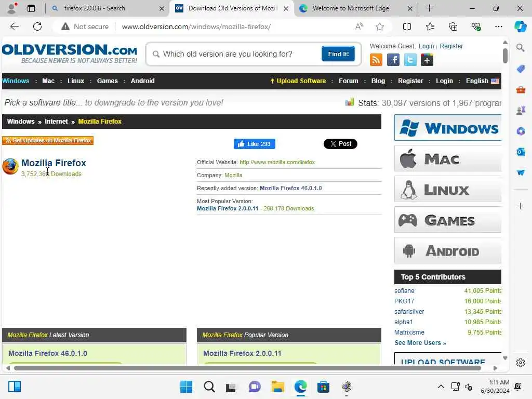Open Tab actions menu icon
Viewport: 532px width, 399px height.
coord(31,8)
